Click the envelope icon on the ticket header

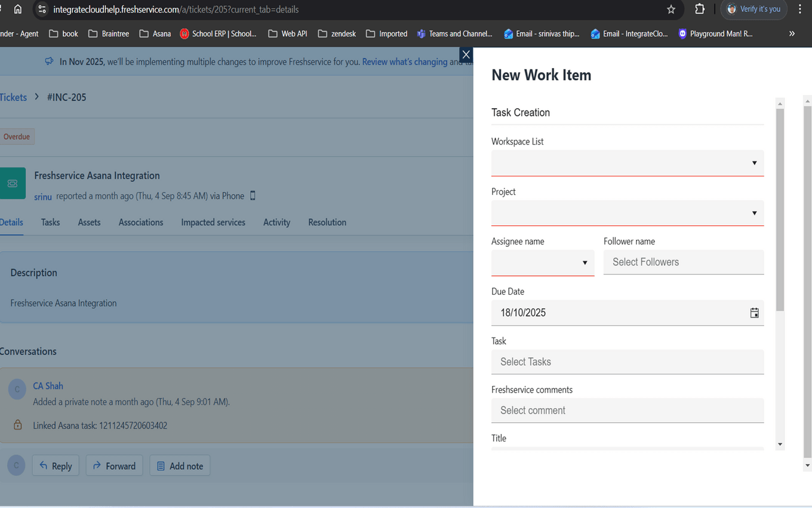13,183
